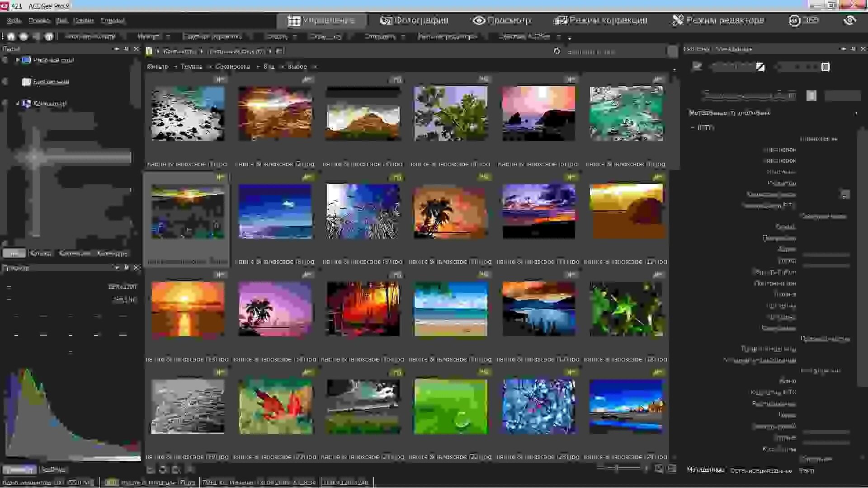The height and width of the screenshot is (488, 868).
Task: Switch to Управление (Manage) mode
Action: click(x=321, y=20)
